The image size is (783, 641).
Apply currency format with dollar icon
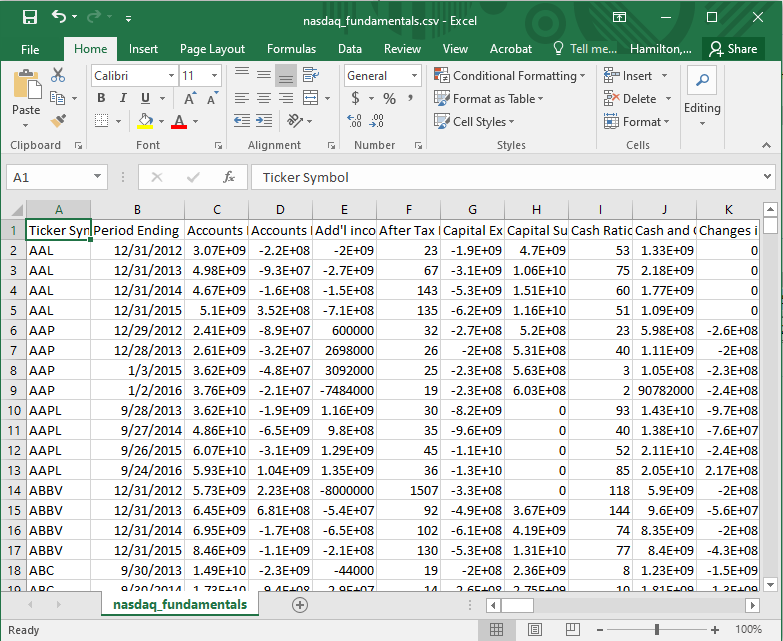(356, 98)
